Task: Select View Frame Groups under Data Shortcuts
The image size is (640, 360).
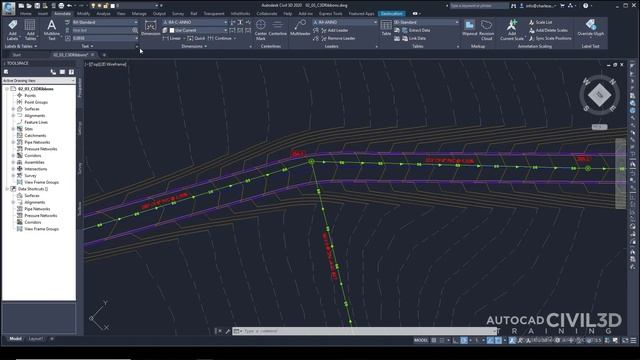Action: click(41, 229)
